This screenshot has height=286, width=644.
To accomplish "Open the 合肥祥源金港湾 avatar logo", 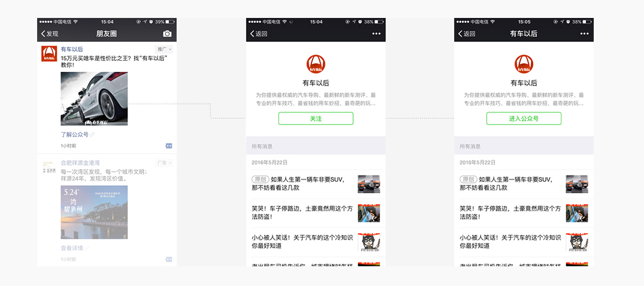I will 49,166.
